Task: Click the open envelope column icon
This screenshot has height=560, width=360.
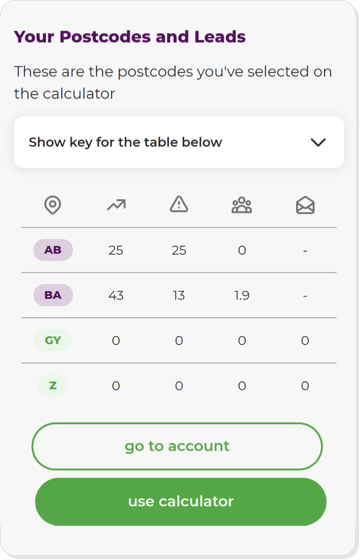Action: (x=305, y=206)
